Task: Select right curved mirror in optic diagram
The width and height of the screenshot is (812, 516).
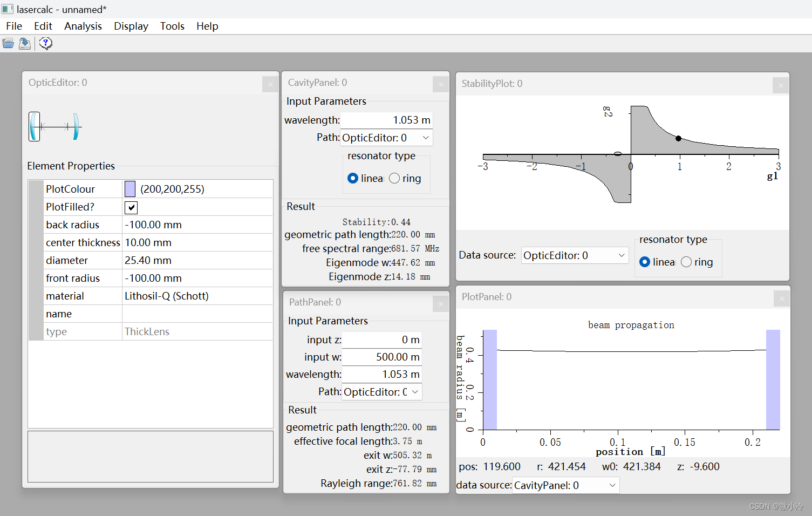Action: click(x=76, y=127)
